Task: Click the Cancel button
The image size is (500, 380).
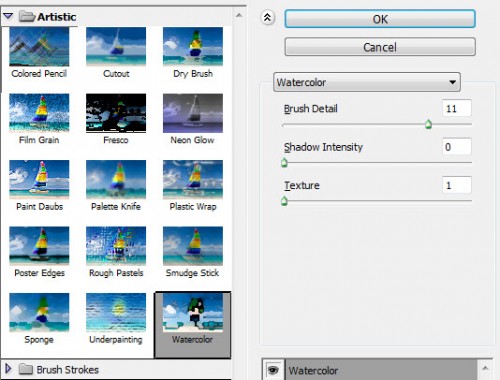Action: click(380, 47)
